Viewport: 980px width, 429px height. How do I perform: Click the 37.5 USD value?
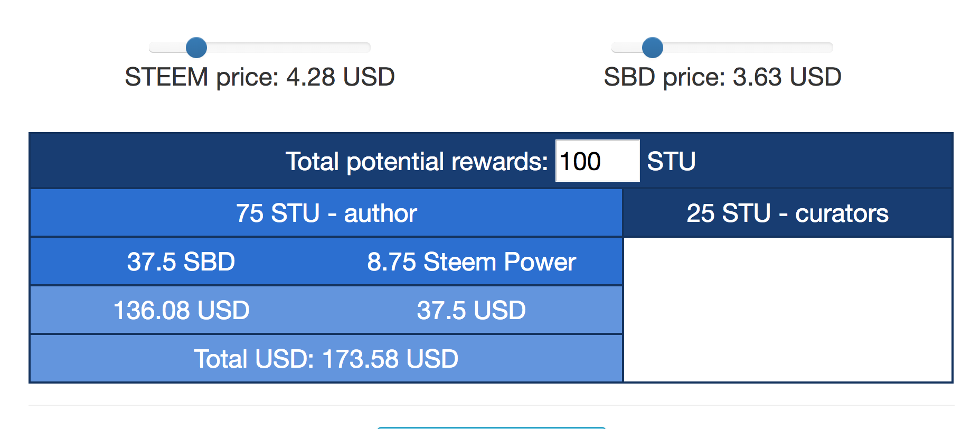472,310
